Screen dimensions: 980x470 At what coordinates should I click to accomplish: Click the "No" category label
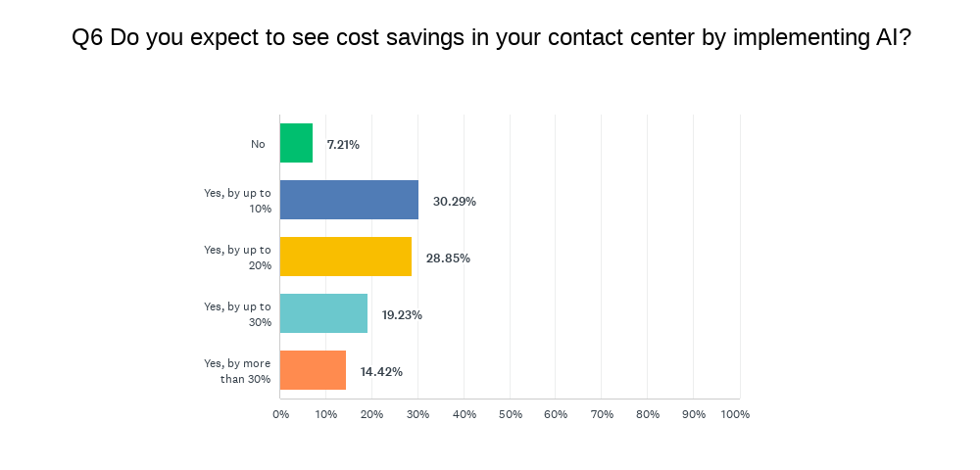coord(258,144)
